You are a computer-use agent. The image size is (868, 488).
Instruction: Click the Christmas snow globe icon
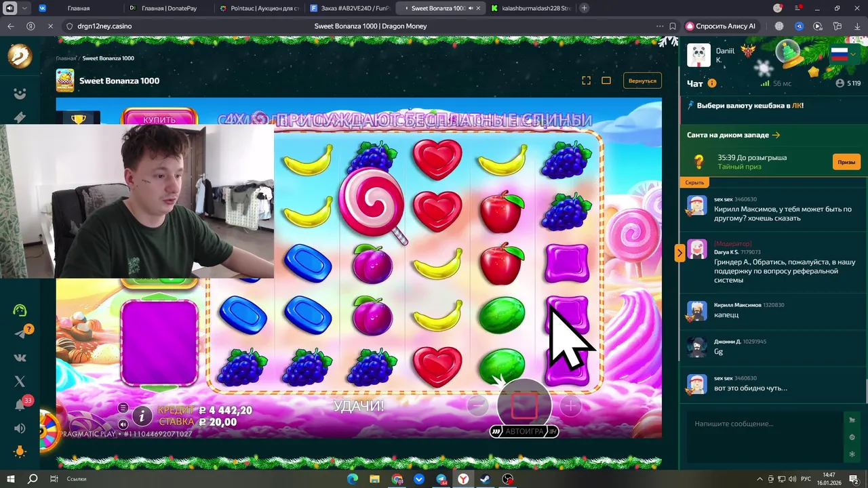(789, 54)
